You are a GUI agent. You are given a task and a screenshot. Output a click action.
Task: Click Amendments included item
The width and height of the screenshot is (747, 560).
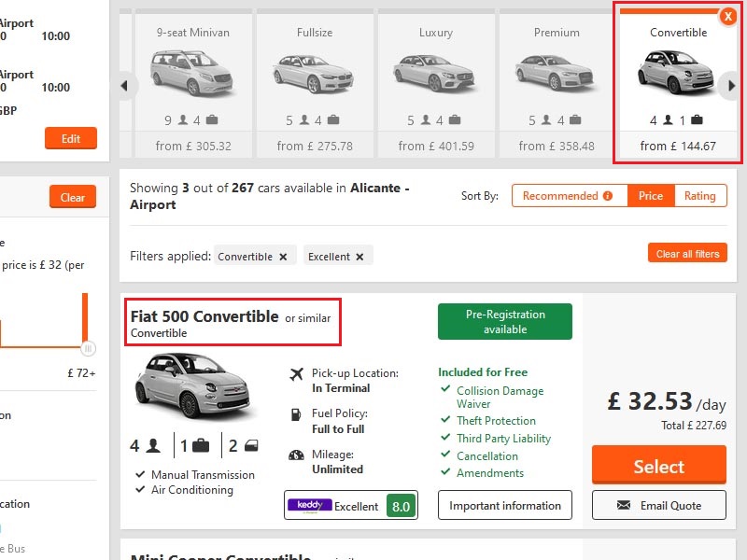pyautogui.click(x=489, y=473)
